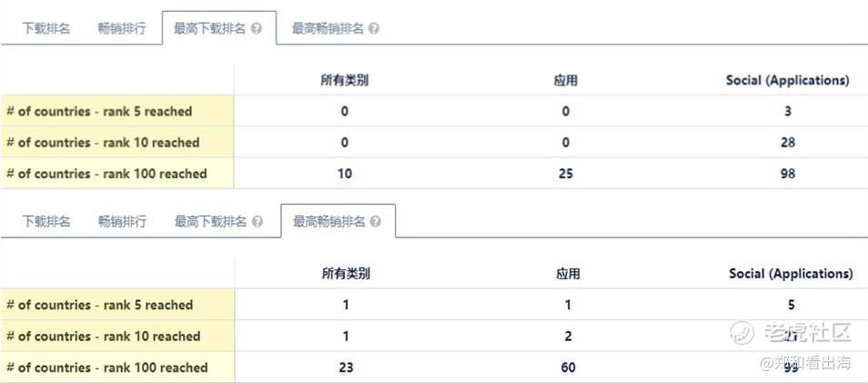This screenshot has height=383, width=868.
Task: Select inactive 最高下载排名 tab in the lower tab bar
Action: click(210, 221)
